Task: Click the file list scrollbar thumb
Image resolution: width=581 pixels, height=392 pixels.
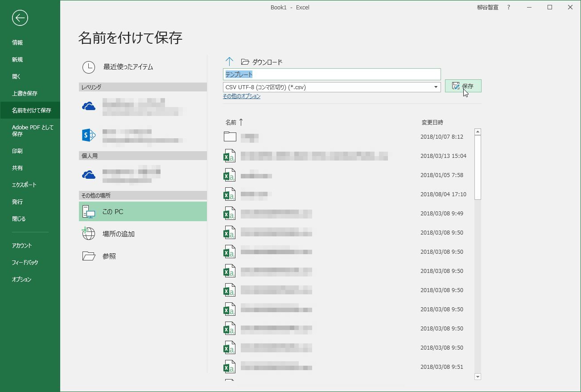Action: (478, 168)
